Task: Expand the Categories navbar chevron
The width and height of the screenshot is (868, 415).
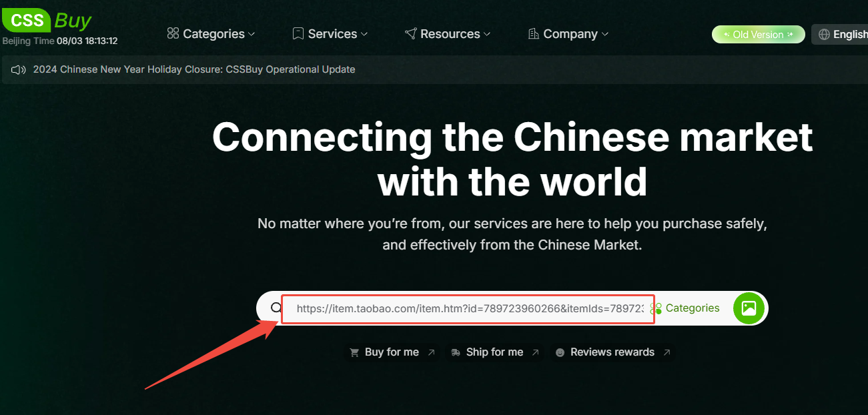Action: click(x=252, y=34)
